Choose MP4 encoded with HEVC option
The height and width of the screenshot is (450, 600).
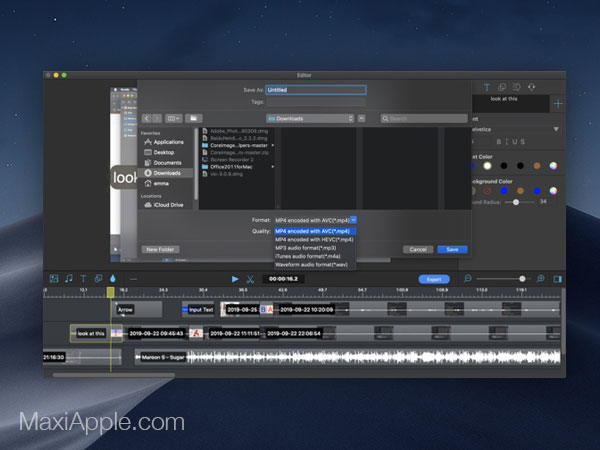point(314,240)
